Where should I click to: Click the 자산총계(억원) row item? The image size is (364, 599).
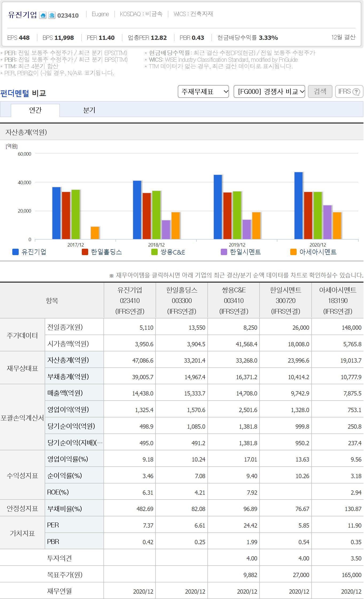point(68,360)
